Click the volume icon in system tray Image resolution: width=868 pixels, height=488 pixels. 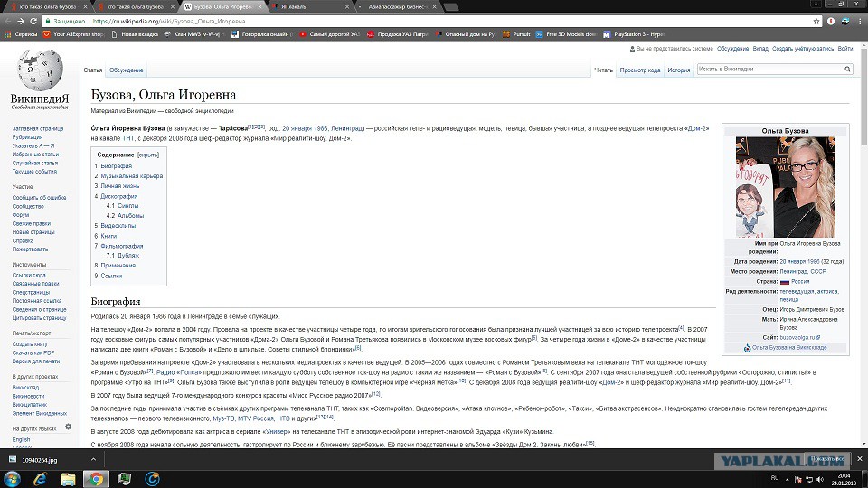coord(820,479)
